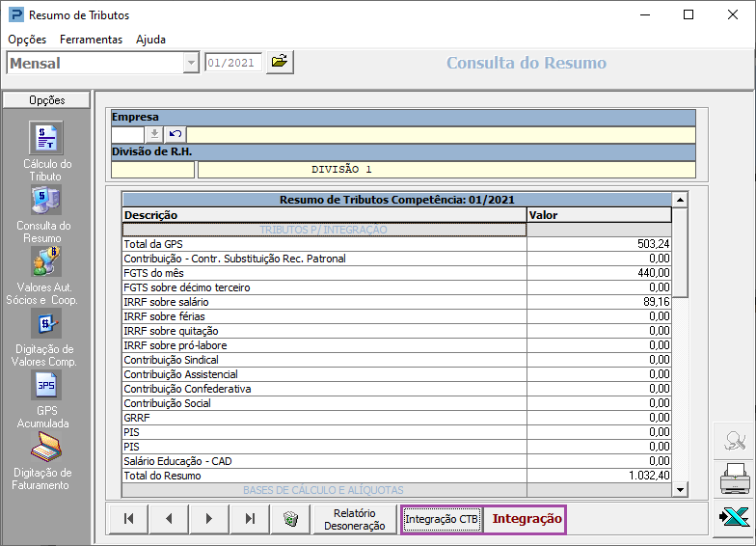Select the Contribuição Confederativa row

tap(396, 389)
